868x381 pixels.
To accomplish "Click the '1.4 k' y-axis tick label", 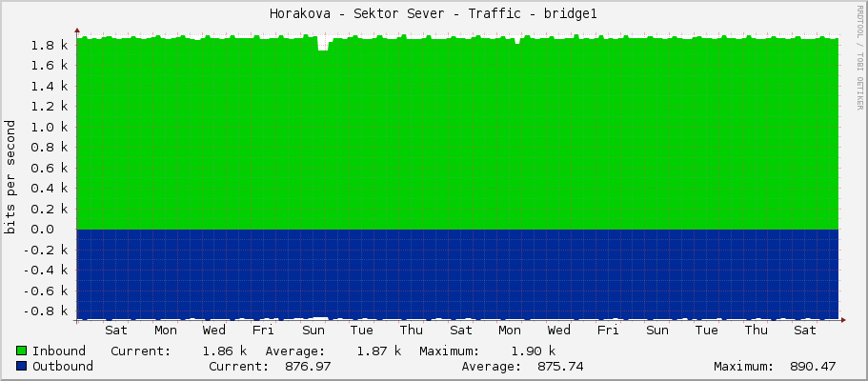I will 50,86.
